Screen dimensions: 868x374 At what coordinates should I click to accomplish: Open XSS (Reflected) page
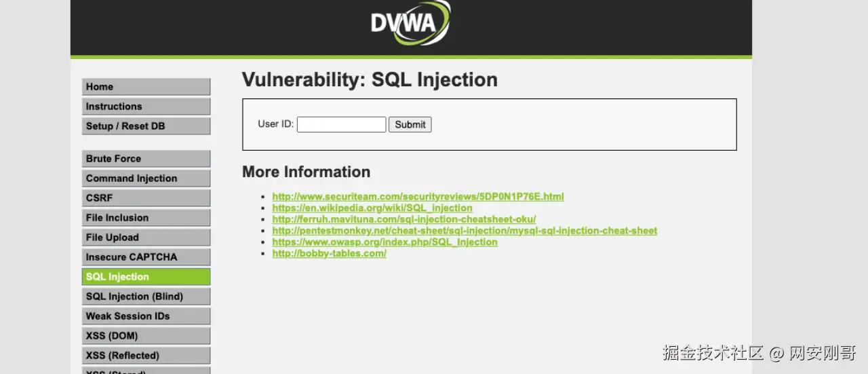pos(146,356)
